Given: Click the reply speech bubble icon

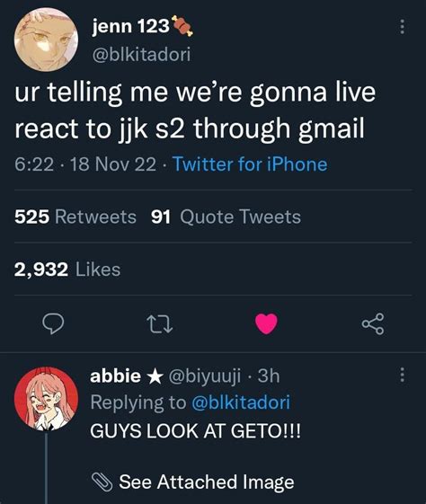Looking at the screenshot, I should pos(53,324).
